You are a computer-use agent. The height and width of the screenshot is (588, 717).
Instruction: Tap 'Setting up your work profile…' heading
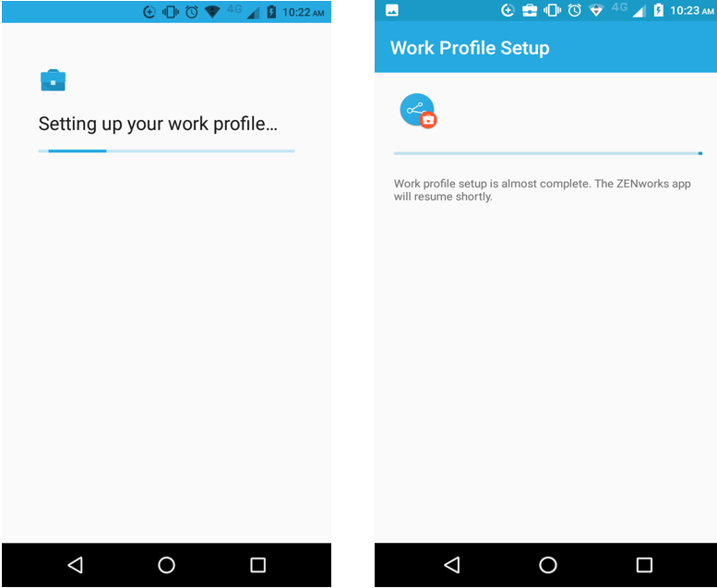pos(158,124)
